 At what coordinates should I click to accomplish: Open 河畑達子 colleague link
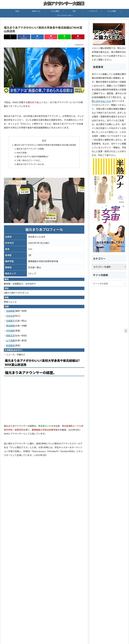click(x=10, y=321)
